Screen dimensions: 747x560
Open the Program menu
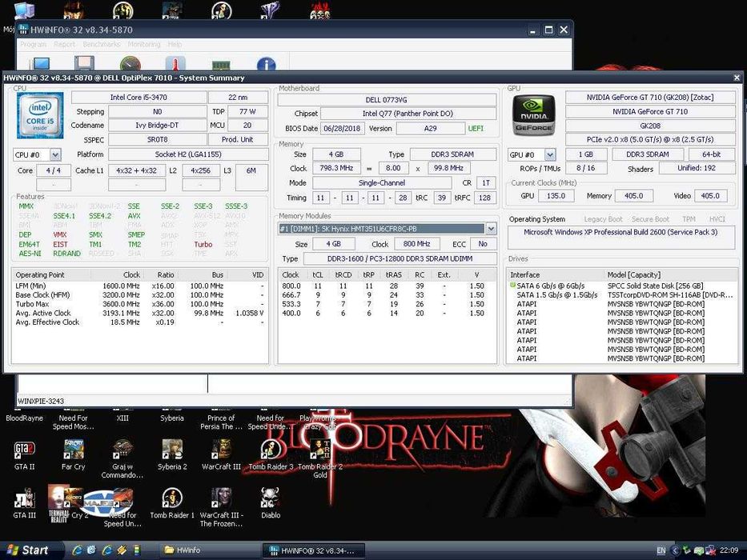coord(33,44)
